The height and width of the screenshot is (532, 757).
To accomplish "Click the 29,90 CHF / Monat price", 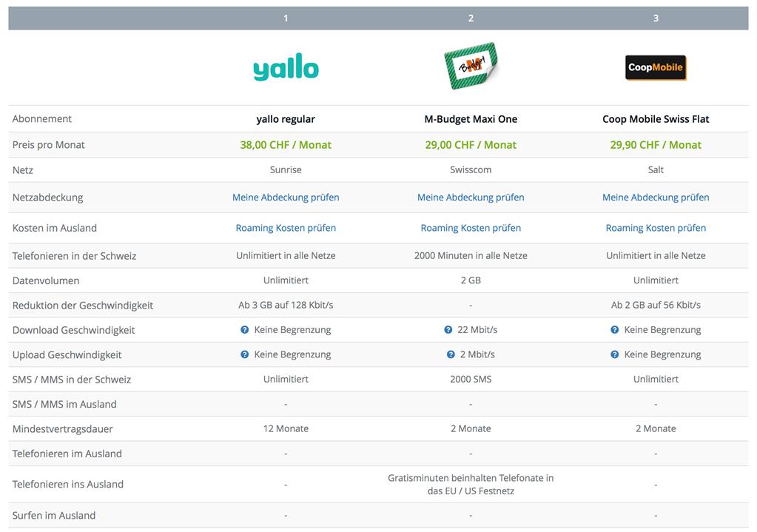I will point(656,145).
